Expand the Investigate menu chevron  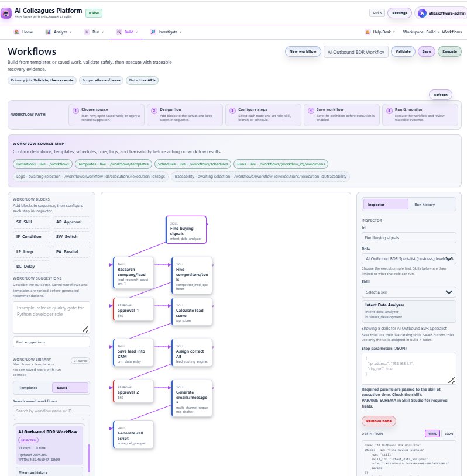(x=181, y=32)
